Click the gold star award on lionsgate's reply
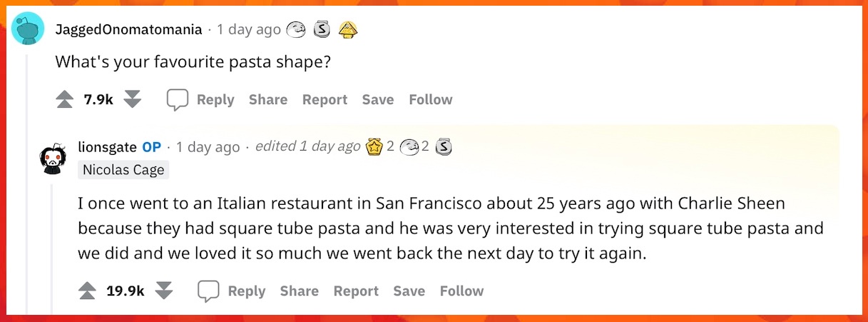The width and height of the screenshot is (868, 322). tap(374, 147)
